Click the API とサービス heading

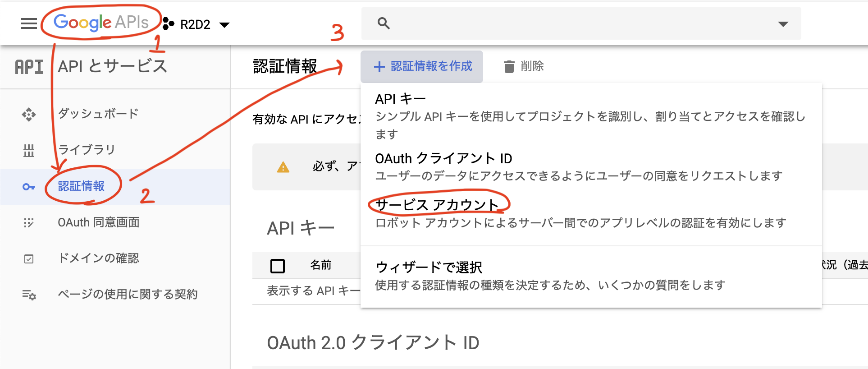(112, 66)
